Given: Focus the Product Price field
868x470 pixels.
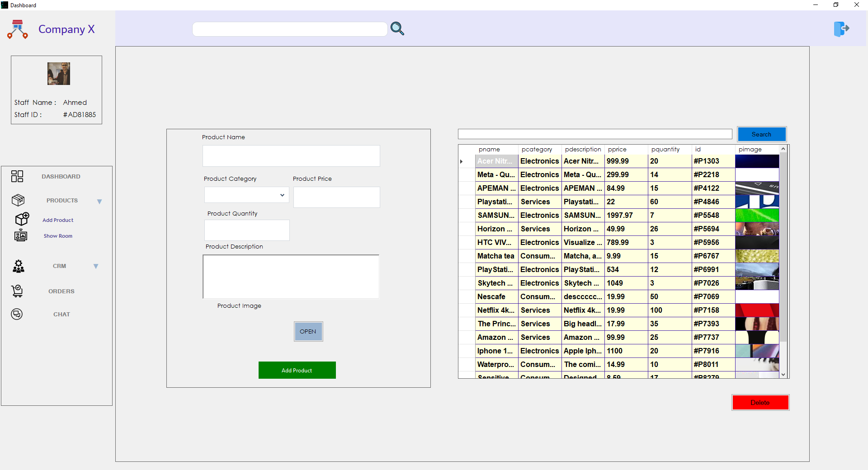Looking at the screenshot, I should pos(337,197).
